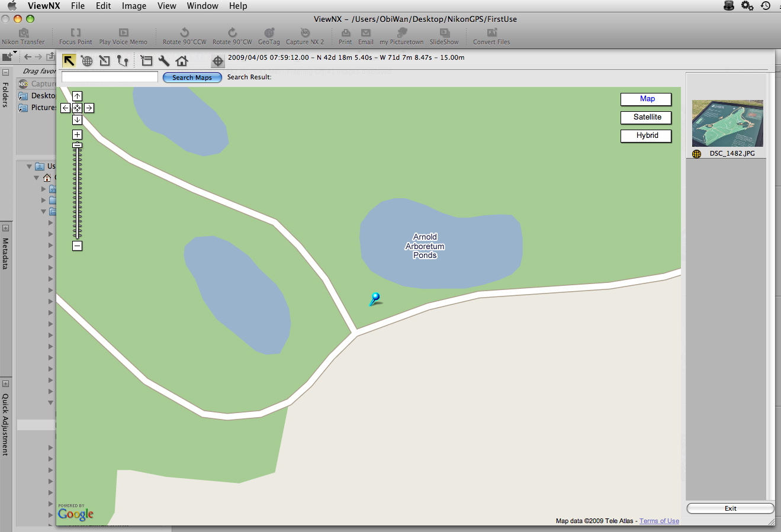Click the boxed diagonal arrow tool icon
The image size is (781, 532).
pos(105,60)
